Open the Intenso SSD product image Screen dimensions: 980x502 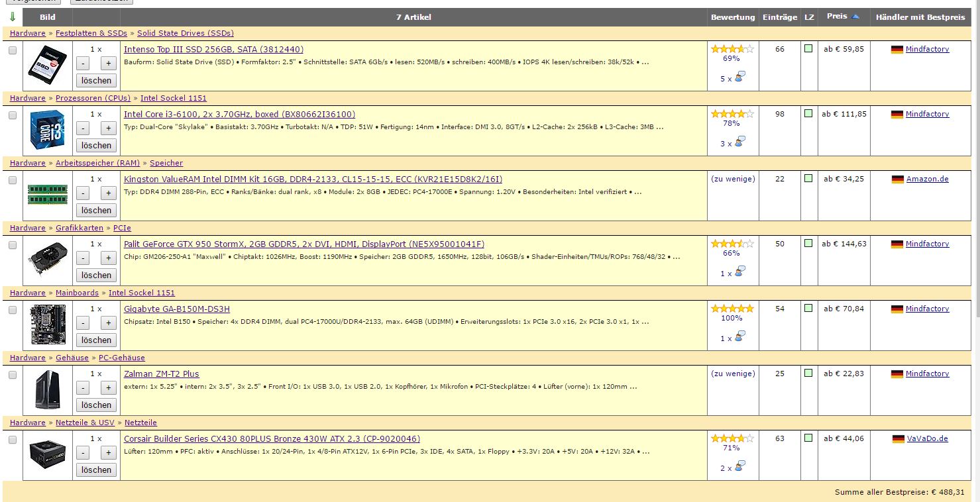[x=47, y=66]
